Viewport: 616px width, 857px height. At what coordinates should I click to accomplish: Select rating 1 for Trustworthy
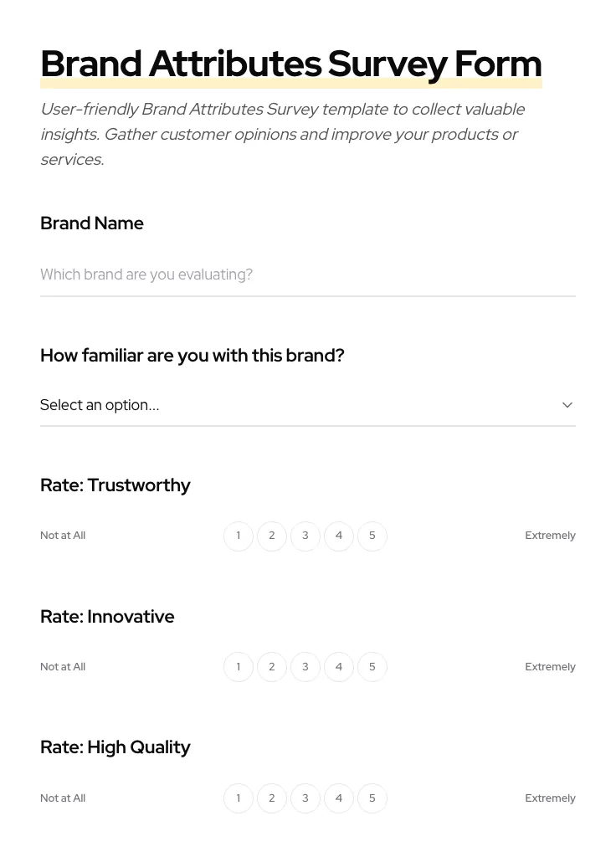pyautogui.click(x=239, y=536)
